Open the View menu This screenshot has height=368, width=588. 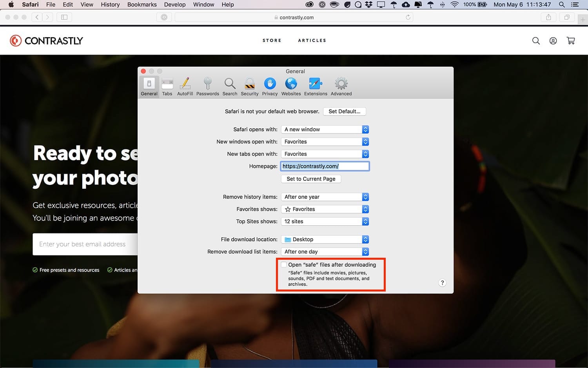pos(87,4)
